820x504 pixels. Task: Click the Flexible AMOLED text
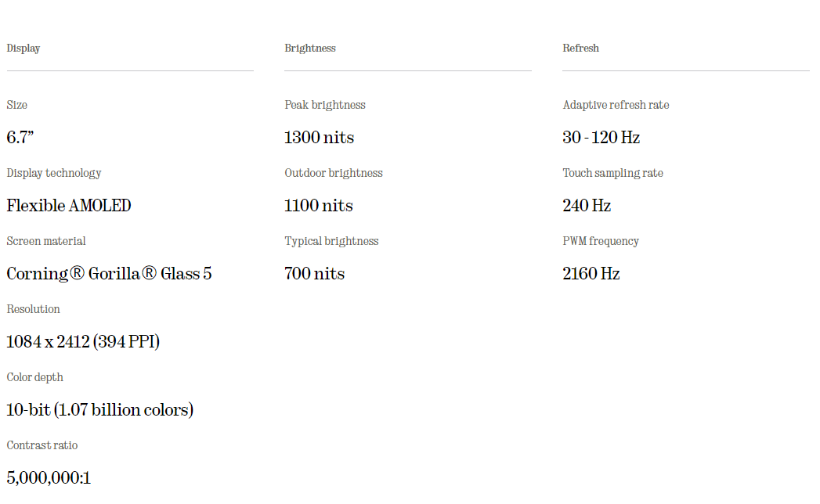(x=68, y=206)
